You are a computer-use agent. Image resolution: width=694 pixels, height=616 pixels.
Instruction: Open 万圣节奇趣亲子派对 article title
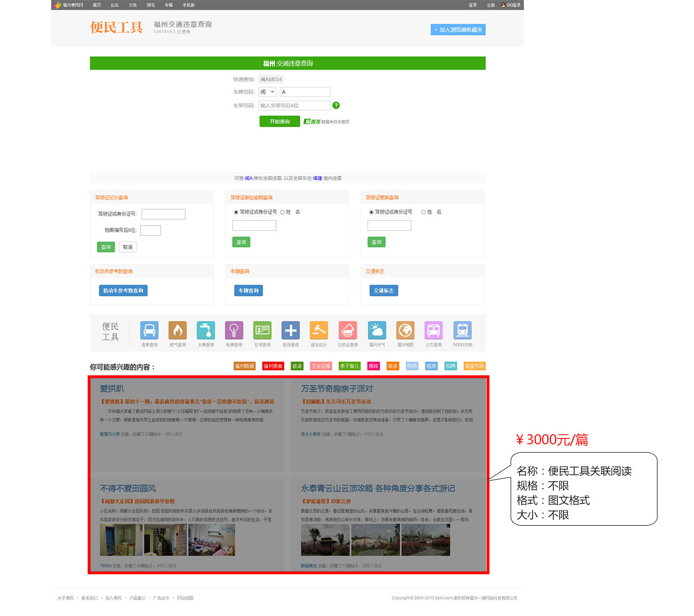click(337, 389)
